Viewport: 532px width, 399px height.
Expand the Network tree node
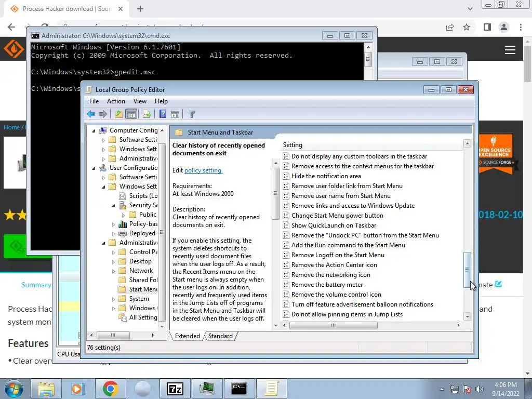(x=114, y=271)
